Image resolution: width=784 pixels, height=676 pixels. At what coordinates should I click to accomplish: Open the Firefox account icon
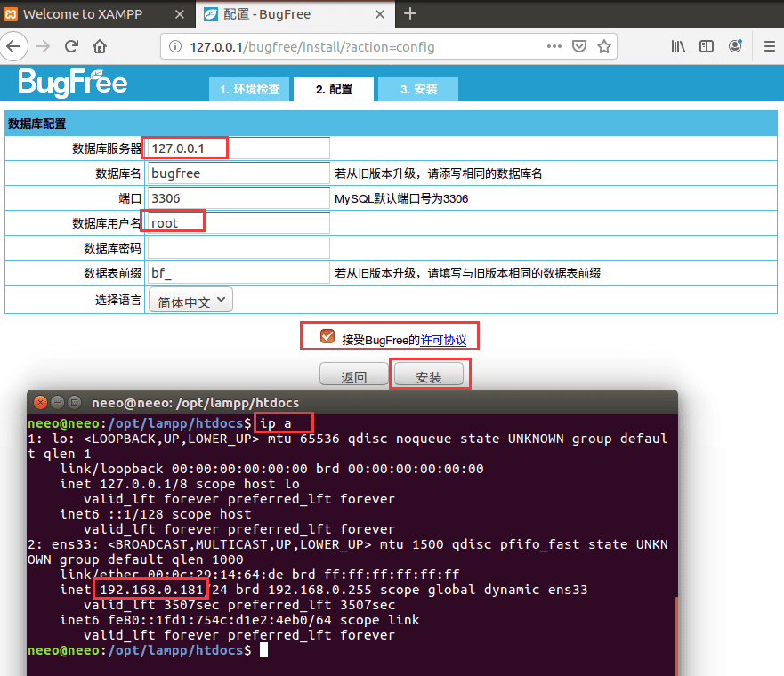click(x=735, y=46)
